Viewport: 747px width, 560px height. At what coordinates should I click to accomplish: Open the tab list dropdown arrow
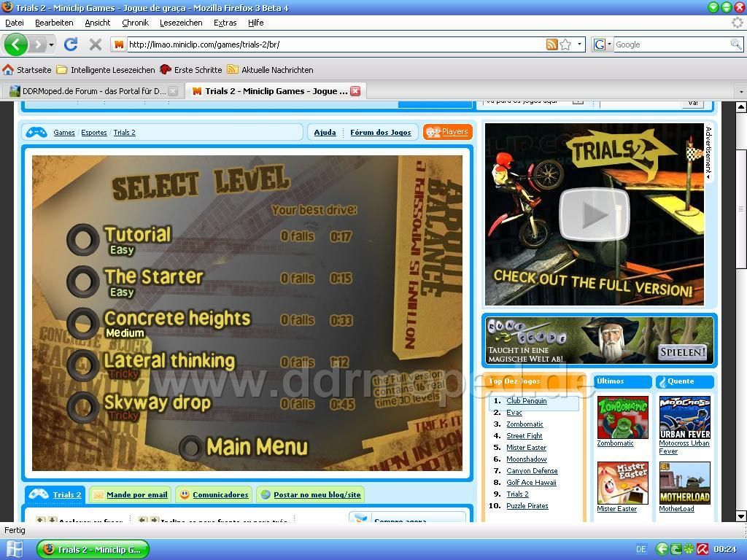click(741, 91)
